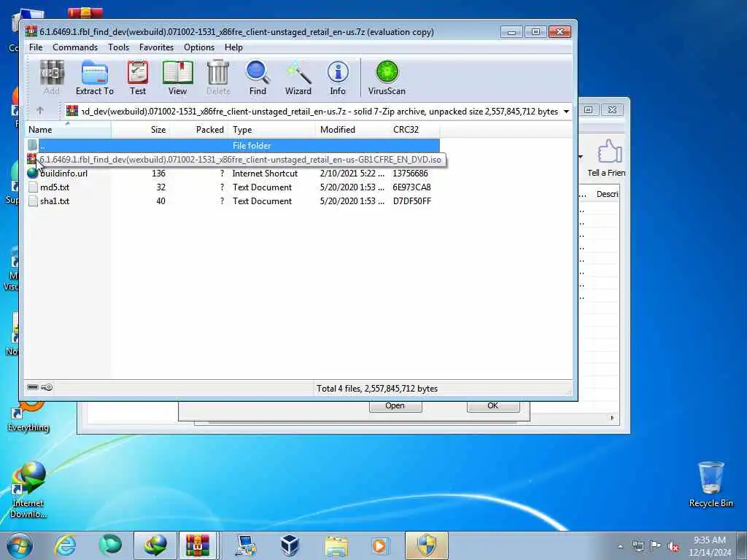
Task: Open the Recycle Bin desktop icon
Action: [x=711, y=484]
